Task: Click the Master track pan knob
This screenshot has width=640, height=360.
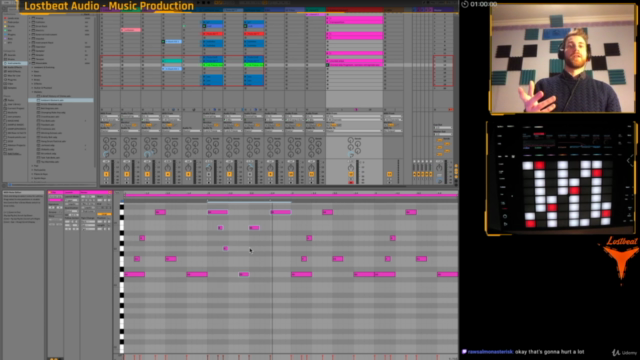Action: point(439,168)
